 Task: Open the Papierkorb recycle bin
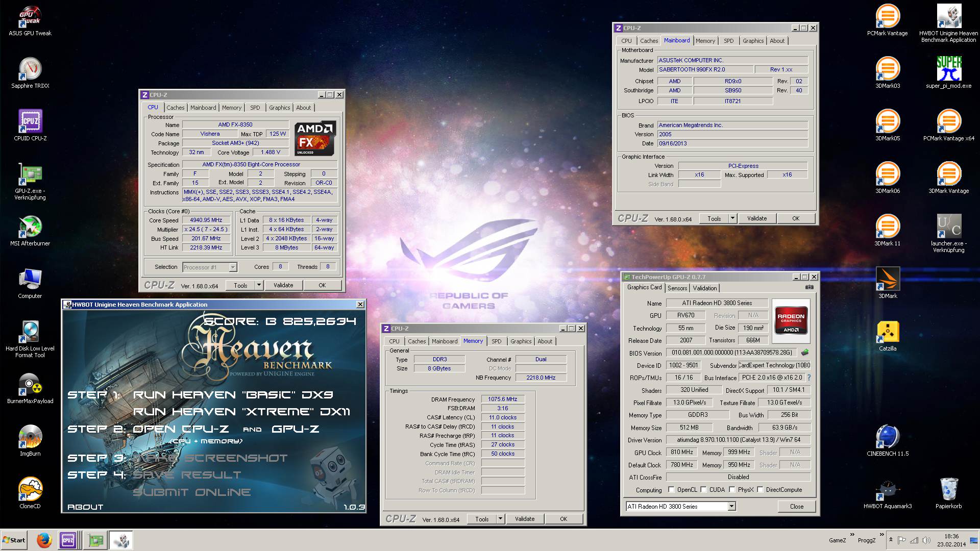pyautogui.click(x=949, y=493)
